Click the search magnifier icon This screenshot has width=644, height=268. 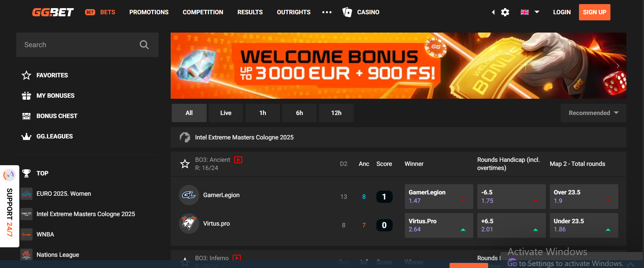(144, 45)
